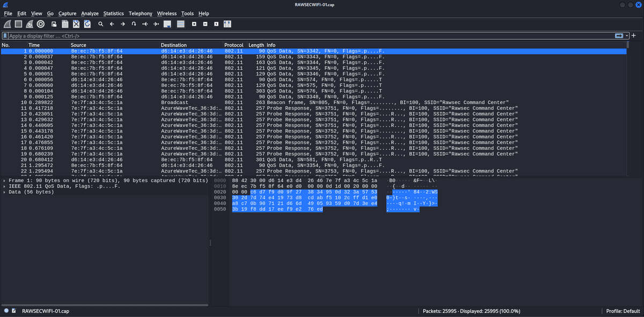Open the recent display filters dropdown
Image resolution: width=644 pixels, height=317 pixels.
point(626,35)
